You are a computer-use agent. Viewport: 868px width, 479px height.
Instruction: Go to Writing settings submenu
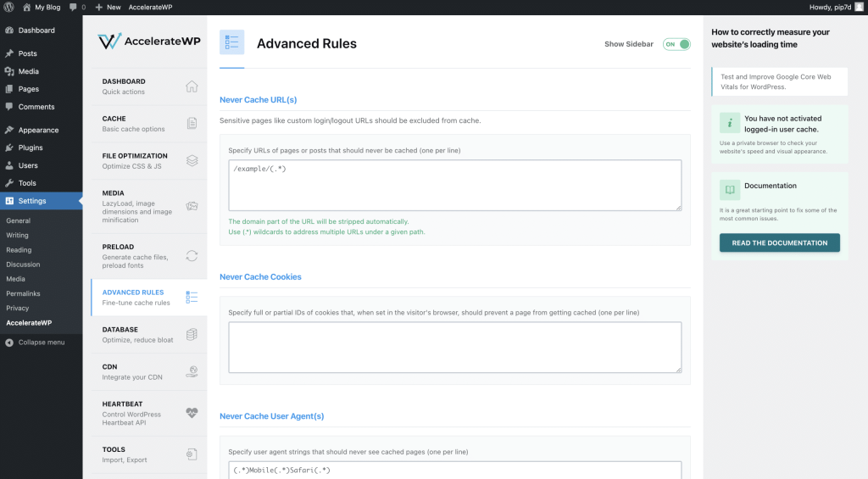[17, 236]
